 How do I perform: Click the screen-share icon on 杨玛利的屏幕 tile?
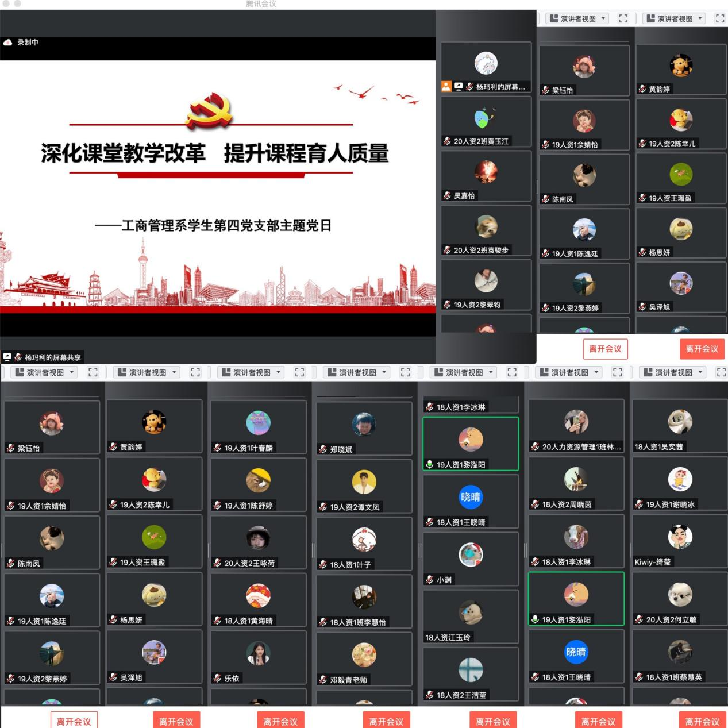459,87
